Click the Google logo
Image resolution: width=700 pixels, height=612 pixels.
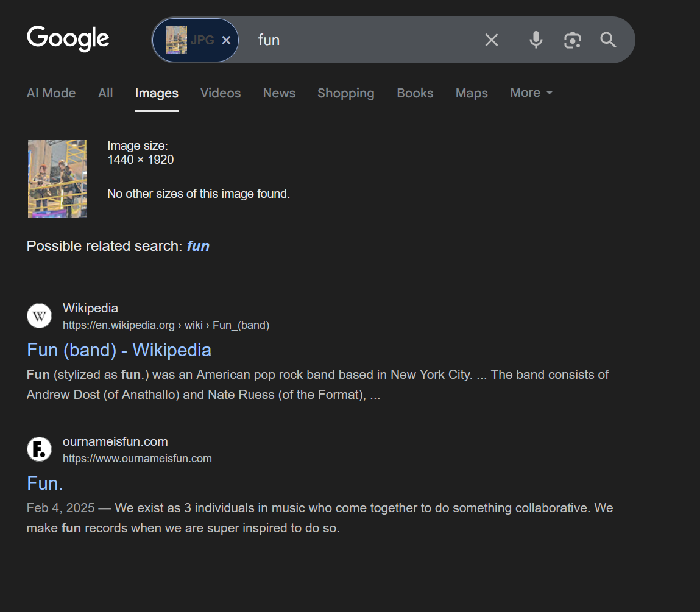pyautogui.click(x=68, y=38)
